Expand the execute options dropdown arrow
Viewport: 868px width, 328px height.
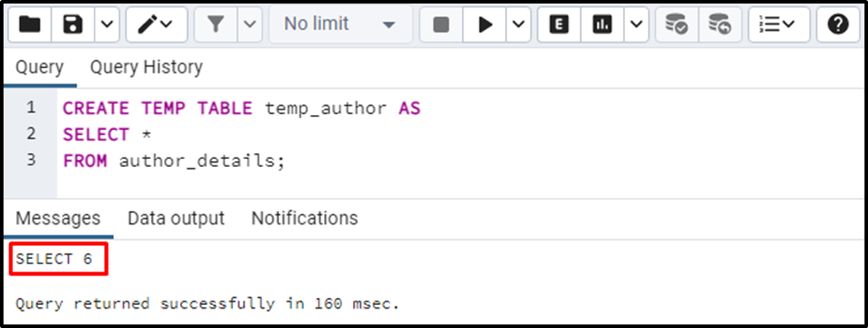click(518, 25)
